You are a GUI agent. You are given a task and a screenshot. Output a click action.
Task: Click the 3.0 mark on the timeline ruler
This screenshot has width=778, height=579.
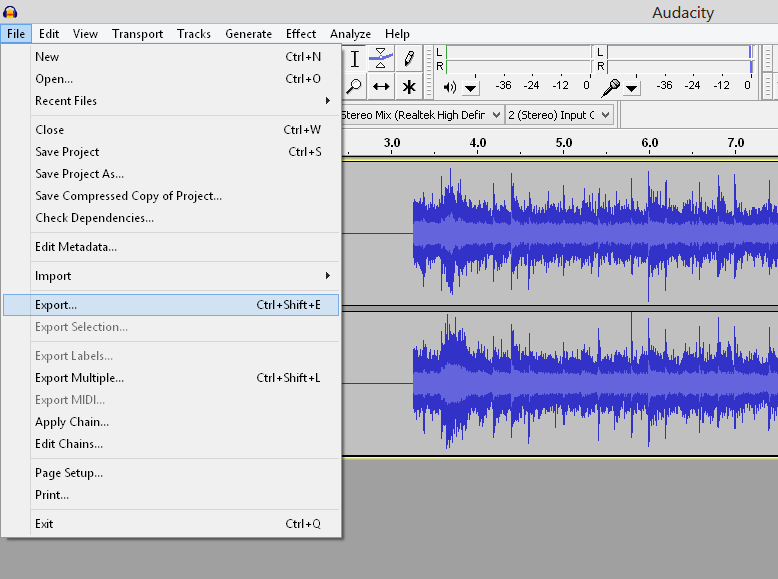(392, 143)
